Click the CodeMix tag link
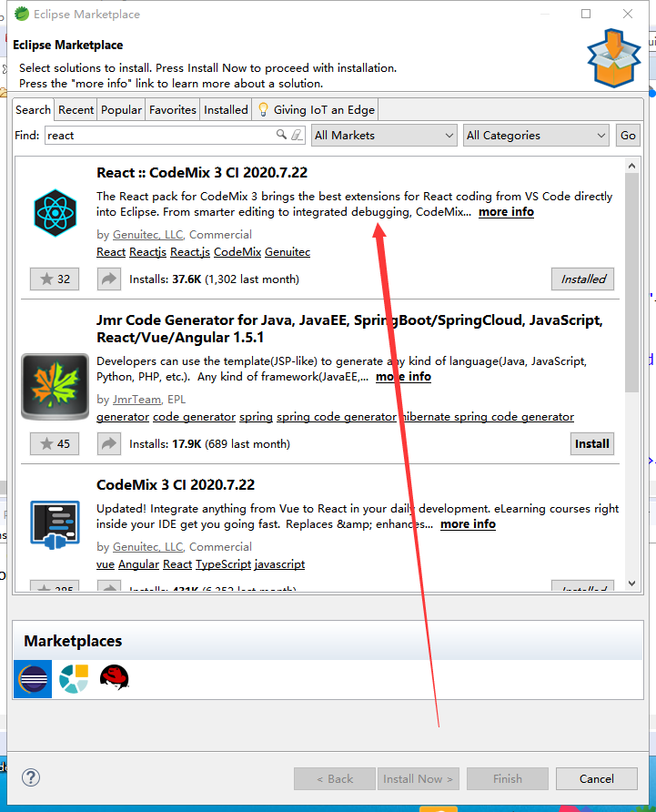 [x=237, y=251]
